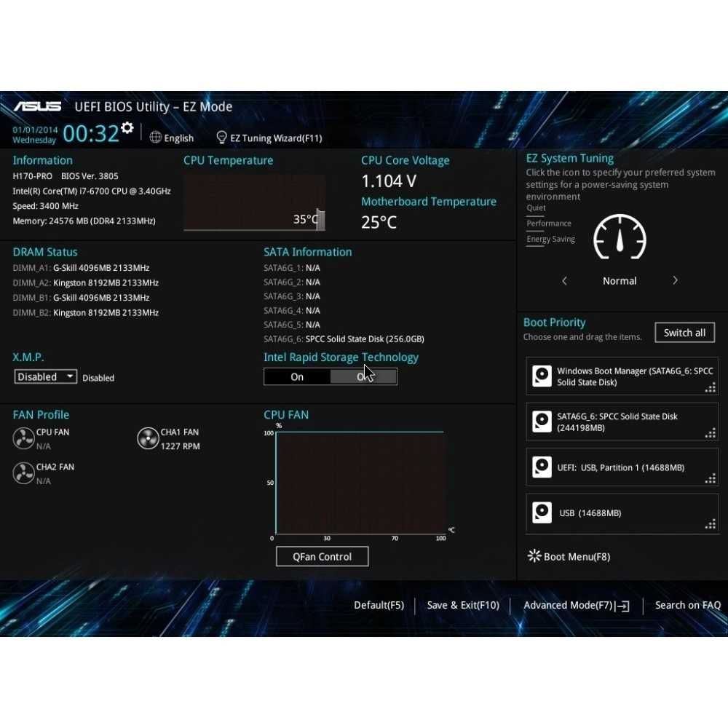Select next EZ System Tuning mode arrow
This screenshot has width=728, height=728.
pyautogui.click(x=675, y=280)
